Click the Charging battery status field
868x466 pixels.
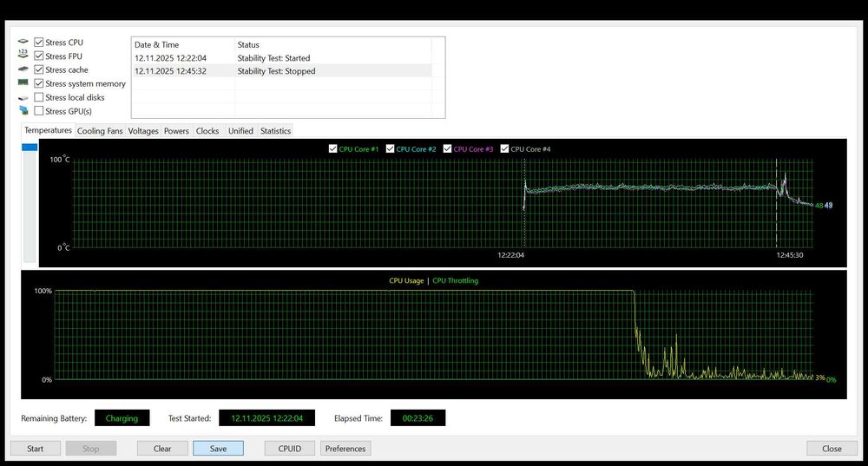(122, 418)
